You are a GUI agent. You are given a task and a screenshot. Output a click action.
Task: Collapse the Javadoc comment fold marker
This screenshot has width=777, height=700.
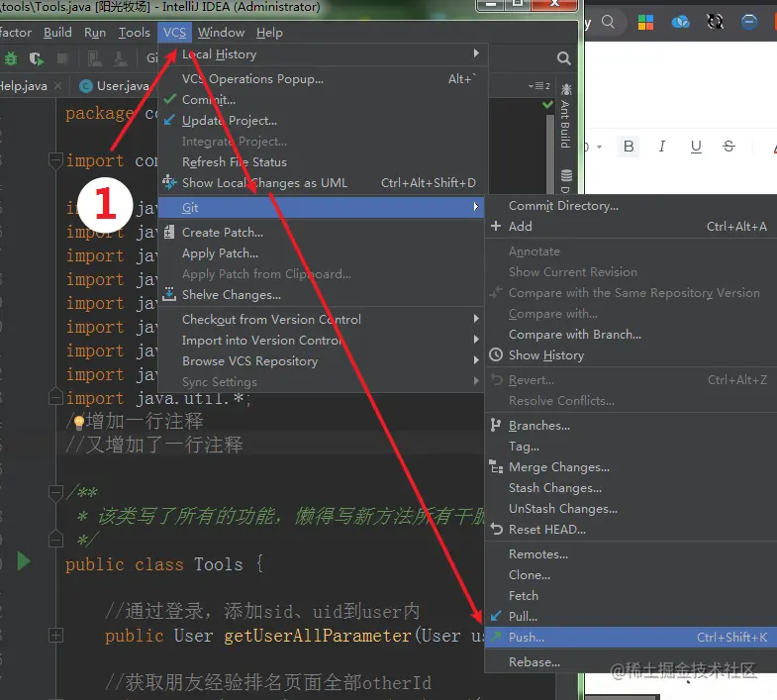[55, 493]
